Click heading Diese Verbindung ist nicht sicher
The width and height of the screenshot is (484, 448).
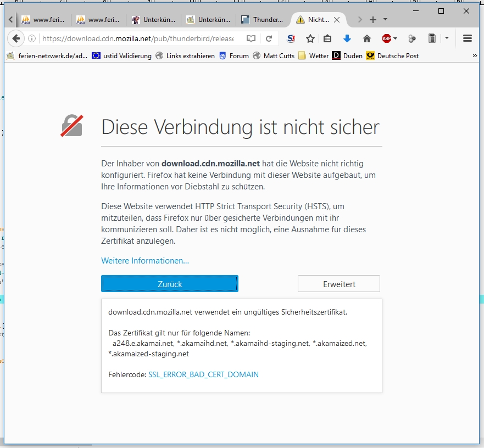(x=240, y=127)
